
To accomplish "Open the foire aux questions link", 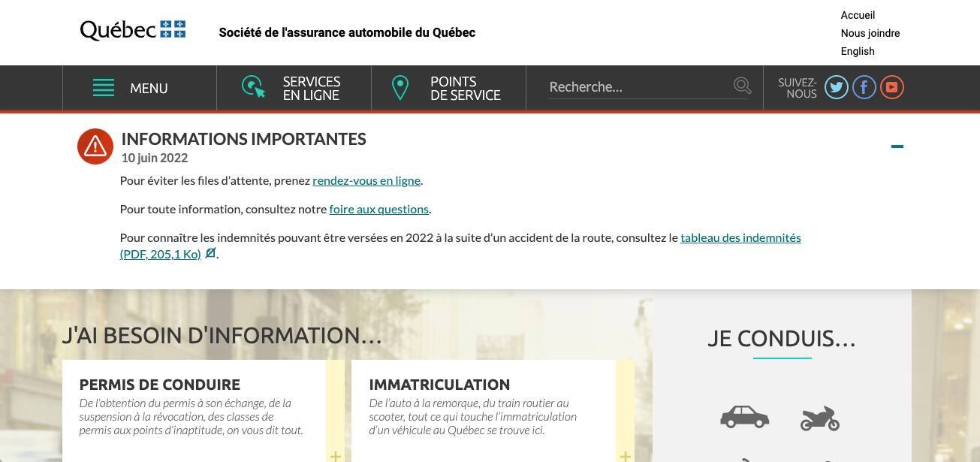I will point(378,209).
